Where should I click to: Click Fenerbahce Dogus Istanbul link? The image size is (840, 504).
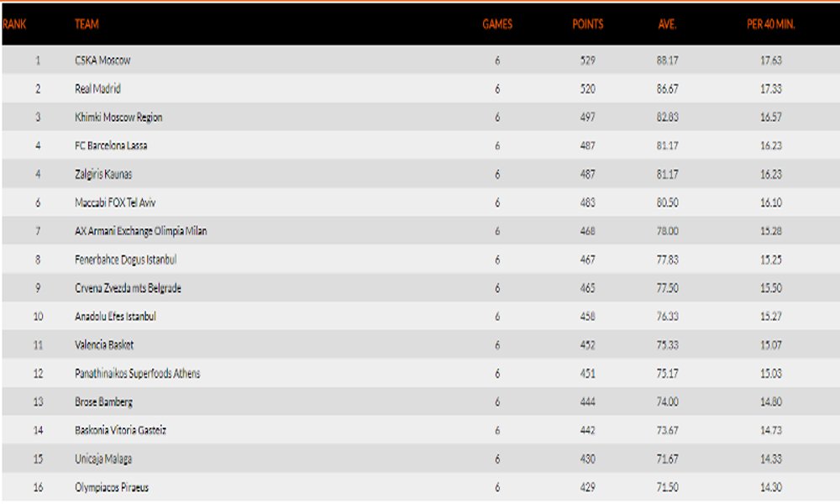125,260
